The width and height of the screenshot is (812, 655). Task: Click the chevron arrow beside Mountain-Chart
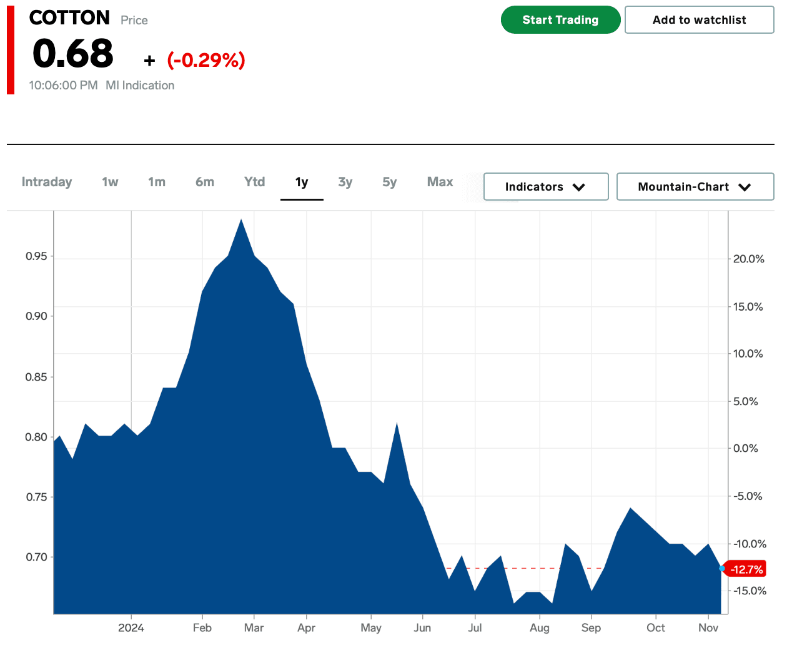coord(745,187)
